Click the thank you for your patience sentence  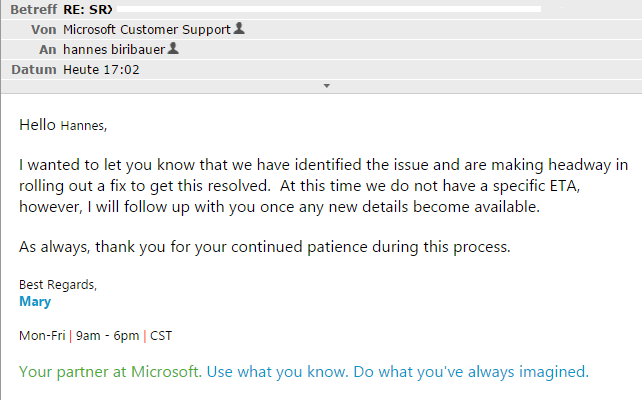[265, 247]
